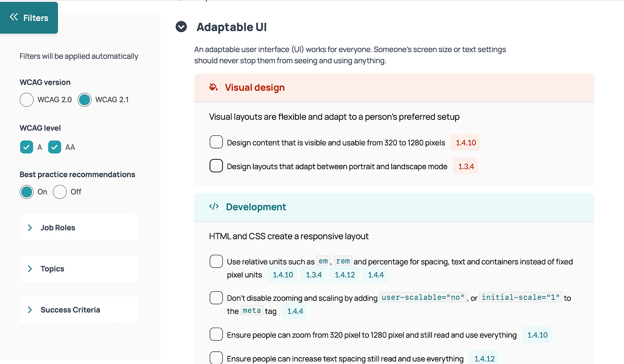The height and width of the screenshot is (364, 624).
Task: Click the 'user-scalable="no"' code snippet
Action: click(x=423, y=297)
